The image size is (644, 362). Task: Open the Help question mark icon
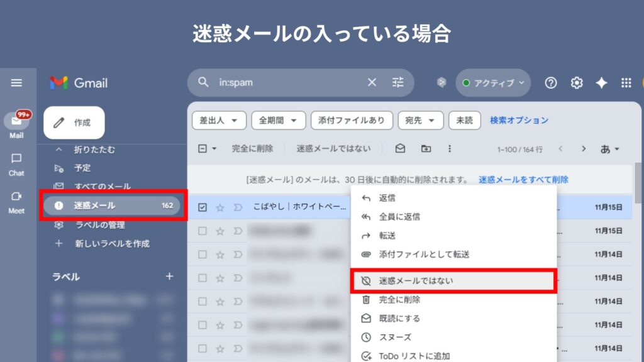pos(551,83)
